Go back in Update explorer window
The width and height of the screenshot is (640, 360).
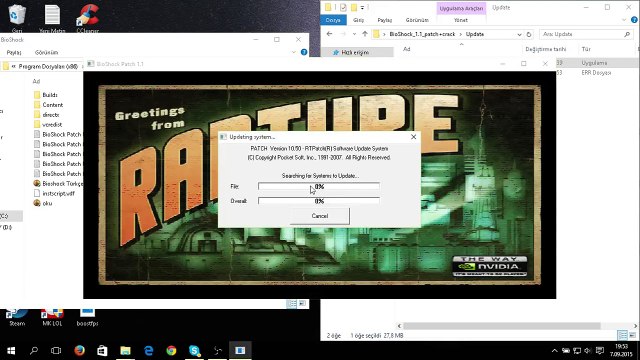tap(330, 34)
